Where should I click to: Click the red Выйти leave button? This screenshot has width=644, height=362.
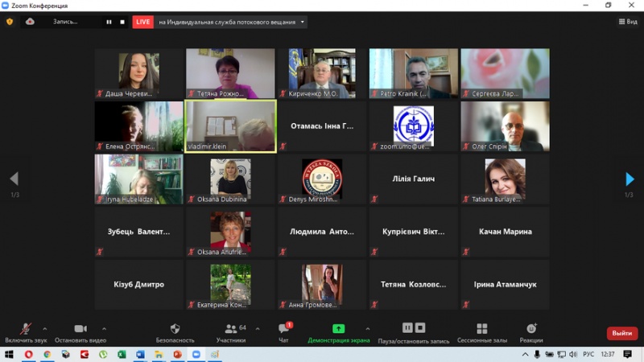click(x=621, y=333)
